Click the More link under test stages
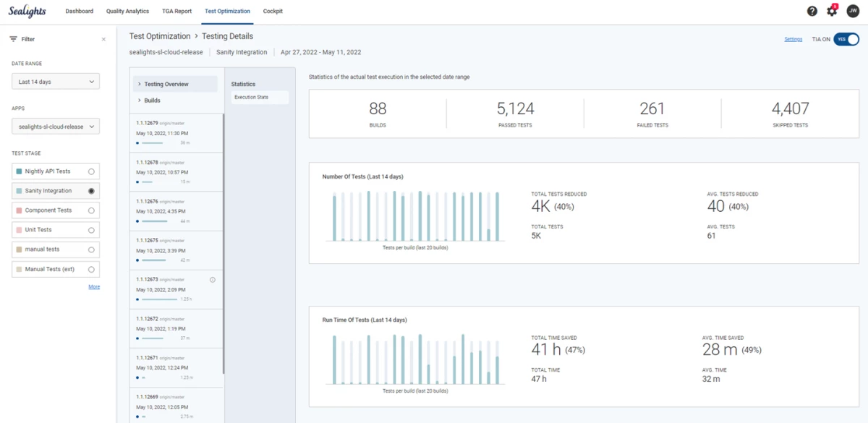868x423 pixels. tap(94, 287)
